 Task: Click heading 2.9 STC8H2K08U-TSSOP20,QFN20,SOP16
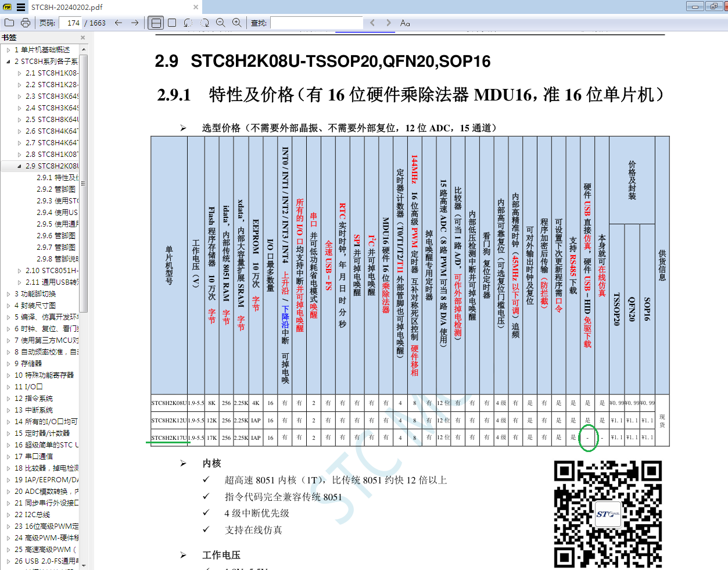point(322,61)
